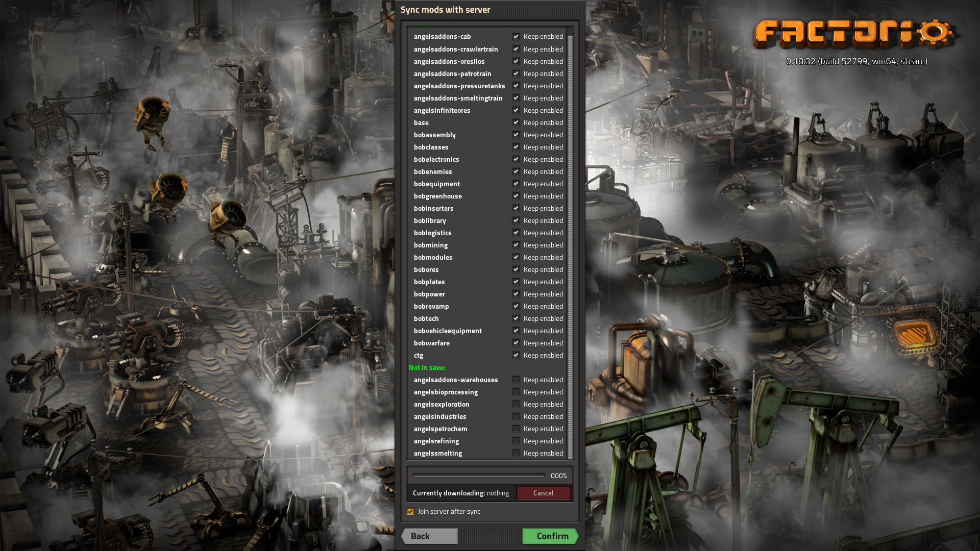980x551 pixels.
Task: Go Back from mod sync dialog
Action: pyautogui.click(x=429, y=536)
